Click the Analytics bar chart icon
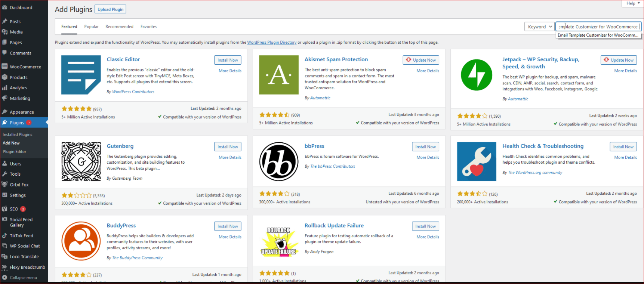644x284 pixels. click(x=4, y=88)
